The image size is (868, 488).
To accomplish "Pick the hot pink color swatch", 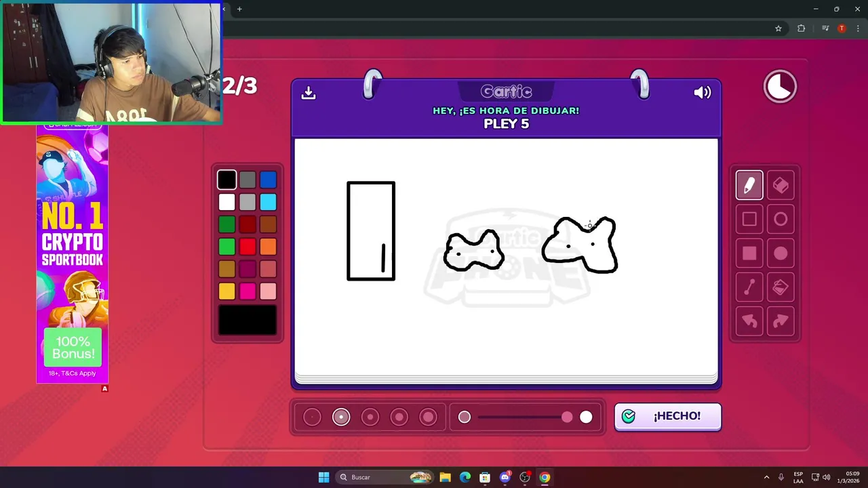I will coord(248,291).
